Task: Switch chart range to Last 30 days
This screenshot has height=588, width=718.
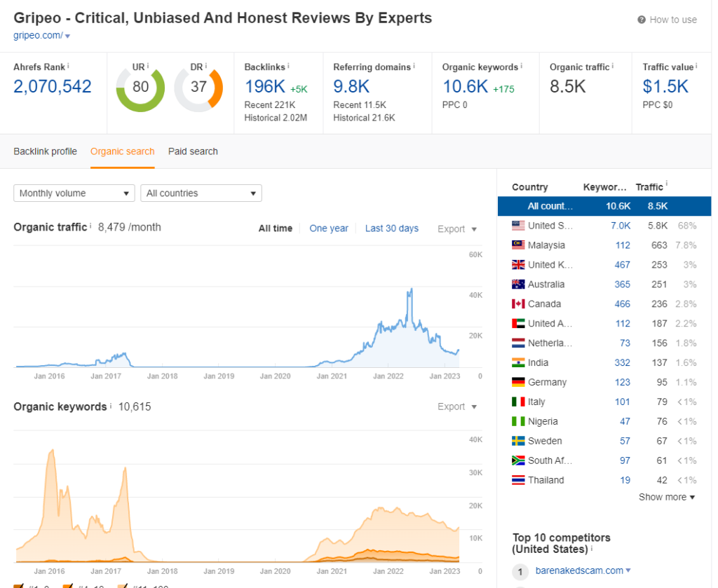Action: pos(391,228)
